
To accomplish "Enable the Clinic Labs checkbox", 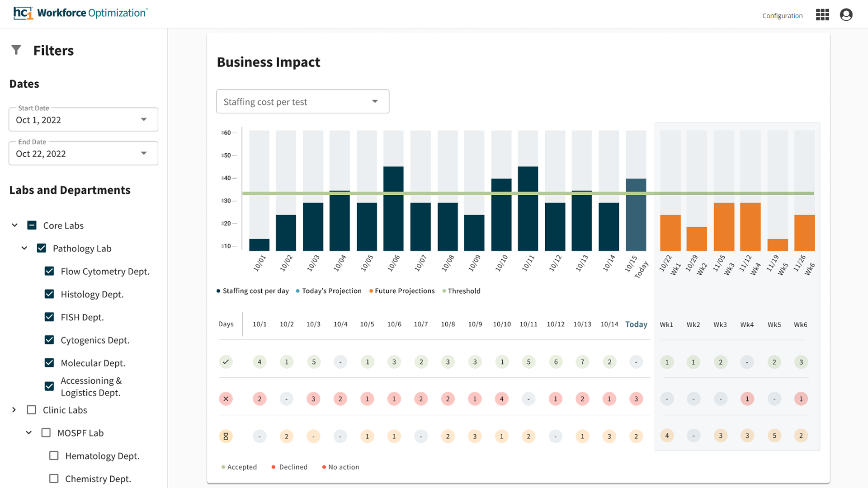I will point(32,410).
